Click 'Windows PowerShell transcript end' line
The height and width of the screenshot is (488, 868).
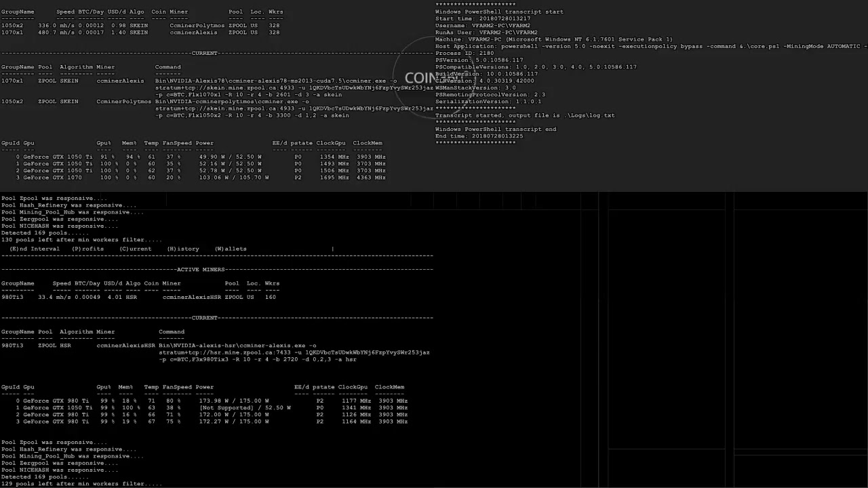point(496,129)
